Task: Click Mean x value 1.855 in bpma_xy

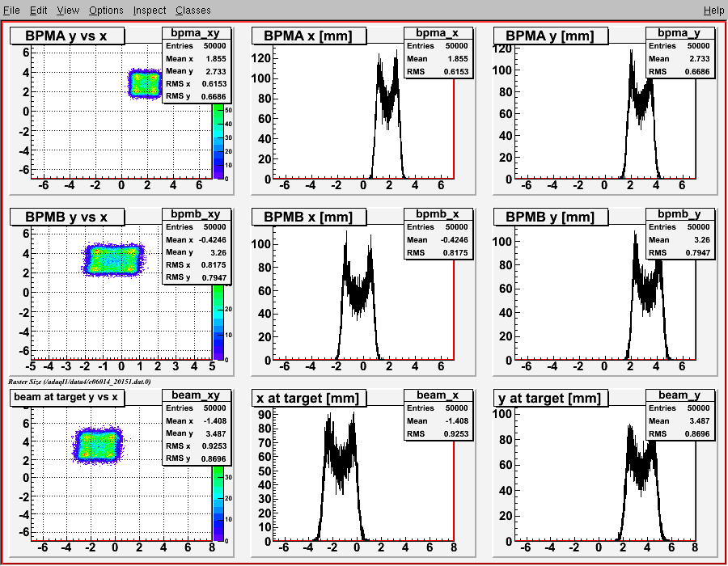Action: click(x=216, y=59)
